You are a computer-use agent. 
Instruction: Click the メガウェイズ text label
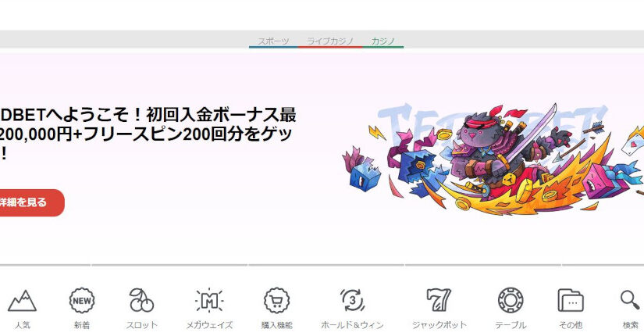(208, 325)
